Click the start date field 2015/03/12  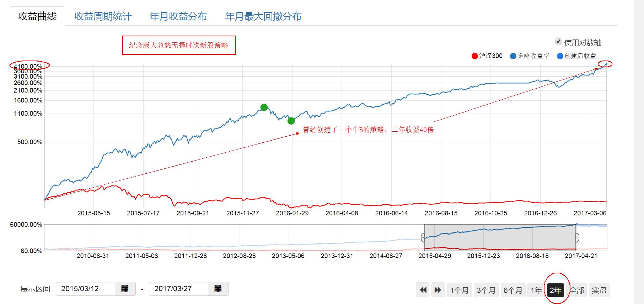[85, 289]
